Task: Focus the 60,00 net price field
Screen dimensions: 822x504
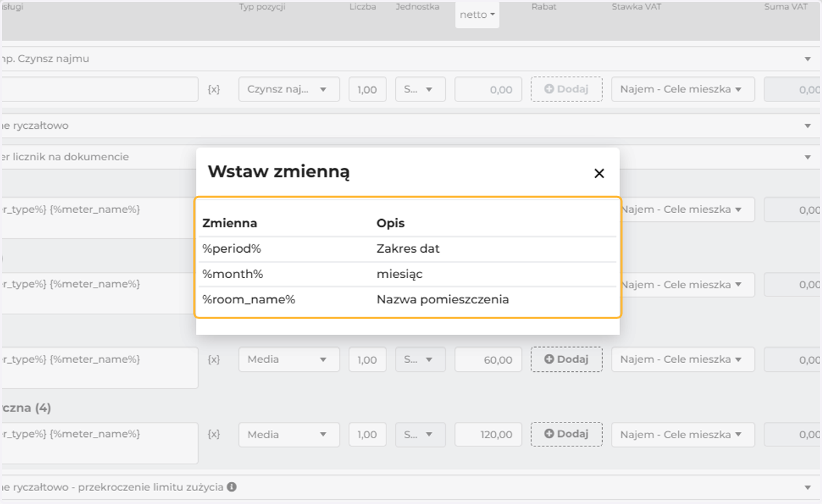Action: coord(488,360)
